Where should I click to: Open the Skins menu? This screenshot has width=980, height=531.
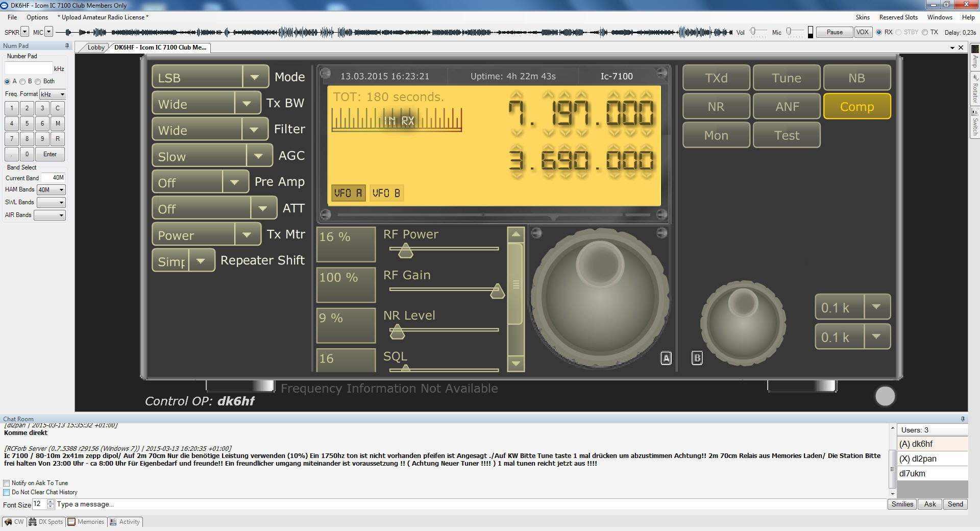click(x=863, y=17)
